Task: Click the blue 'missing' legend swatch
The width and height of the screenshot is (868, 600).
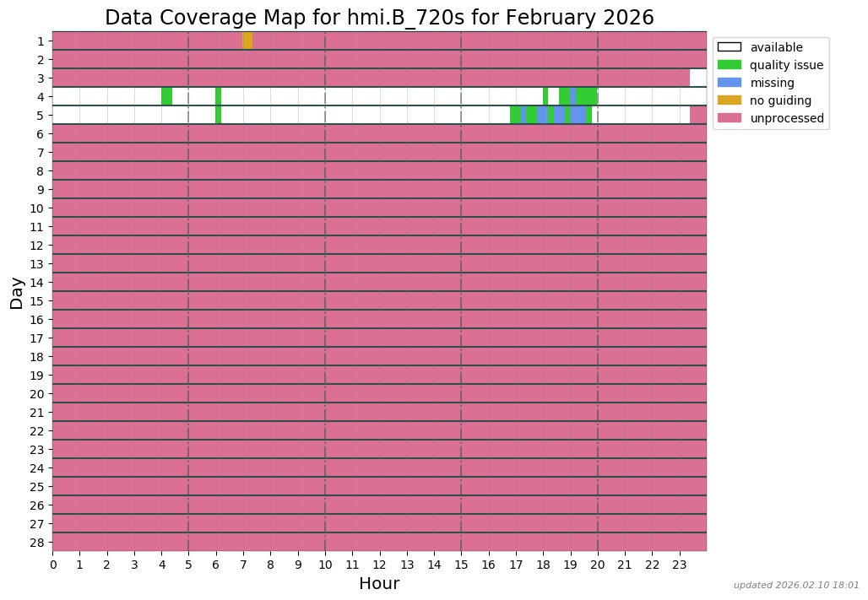Action: click(x=729, y=83)
